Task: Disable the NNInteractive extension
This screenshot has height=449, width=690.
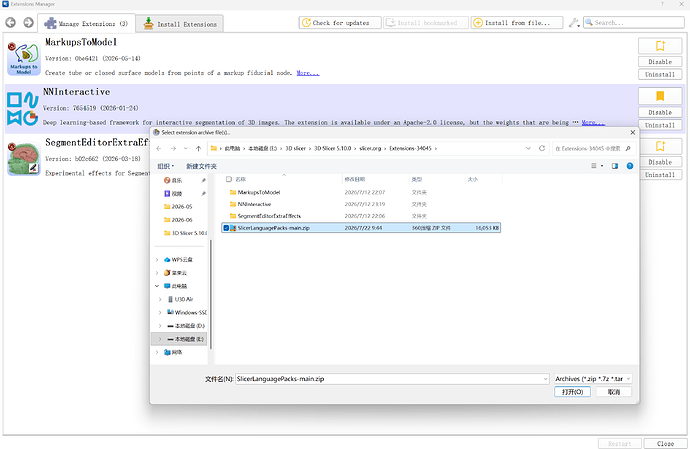Action: 660,112
